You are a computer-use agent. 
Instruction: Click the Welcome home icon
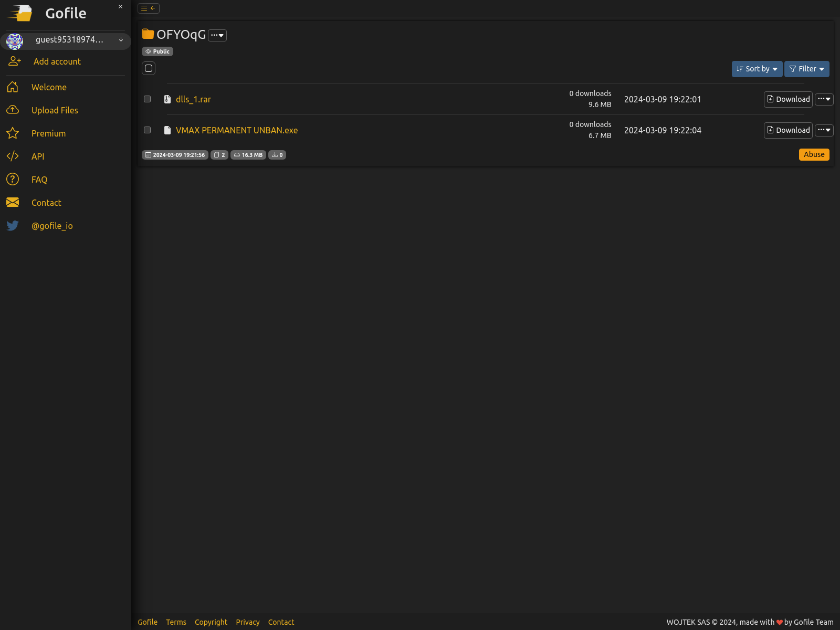[13, 87]
